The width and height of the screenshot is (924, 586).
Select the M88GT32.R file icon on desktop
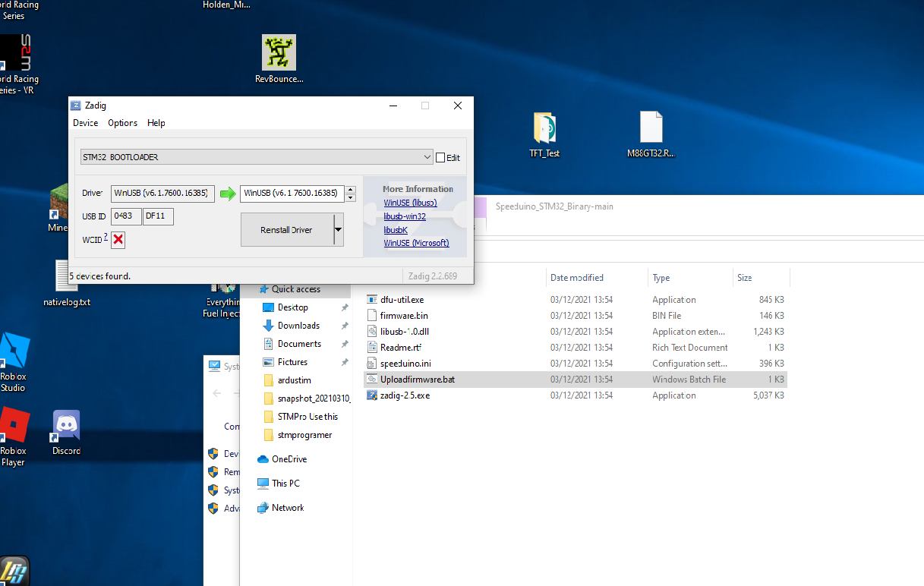pyautogui.click(x=651, y=127)
